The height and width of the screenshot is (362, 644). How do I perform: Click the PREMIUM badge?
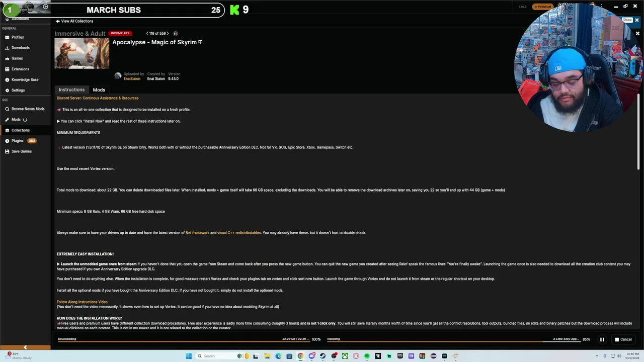[542, 7]
